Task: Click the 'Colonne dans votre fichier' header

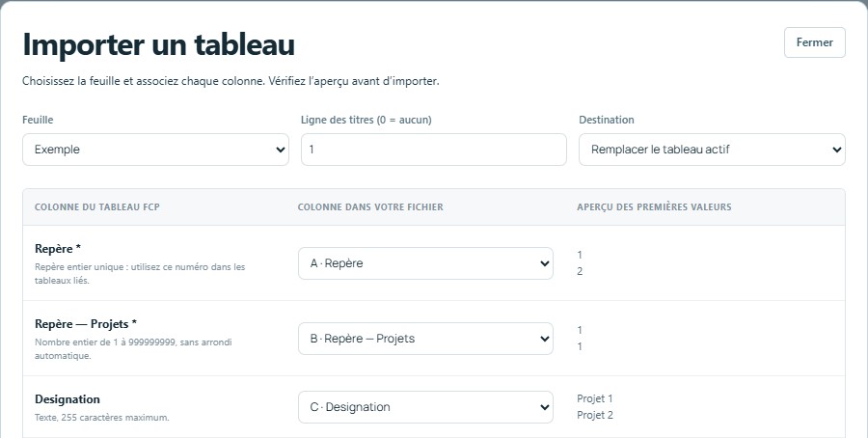Action: click(370, 207)
